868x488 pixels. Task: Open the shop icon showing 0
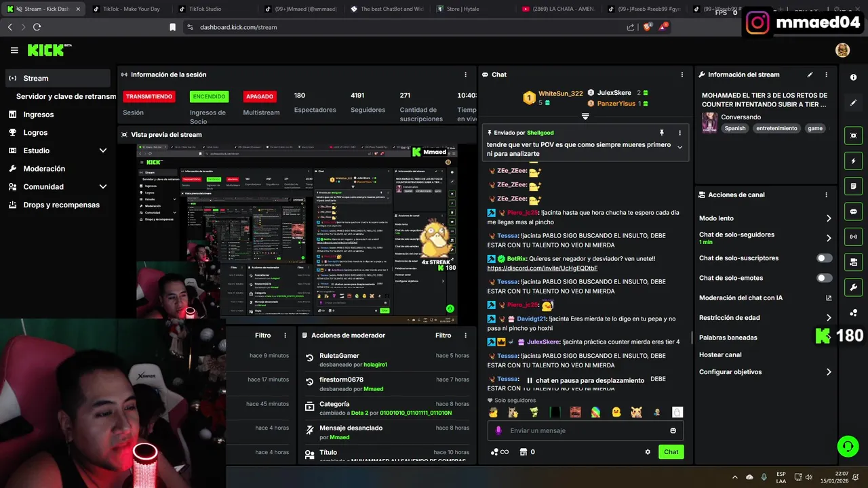tap(527, 452)
